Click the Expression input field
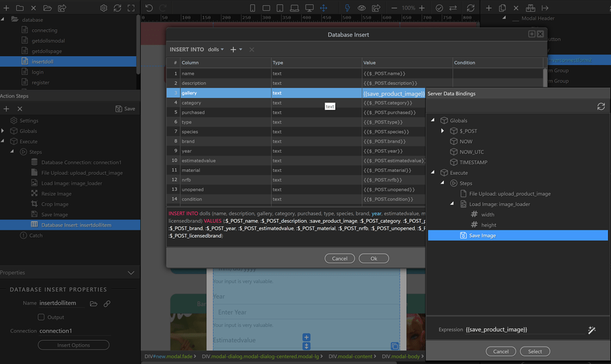This screenshot has height=364, width=611. [524, 329]
